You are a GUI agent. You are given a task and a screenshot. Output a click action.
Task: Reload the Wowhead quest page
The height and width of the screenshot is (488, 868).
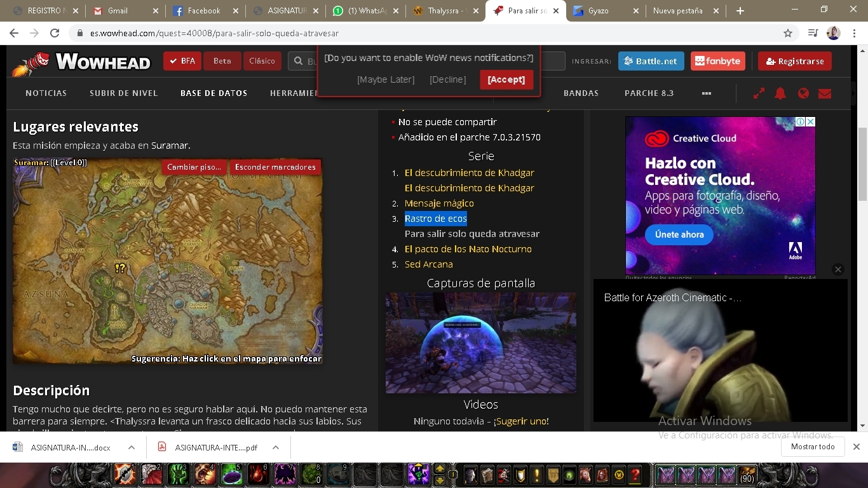pos(55,33)
